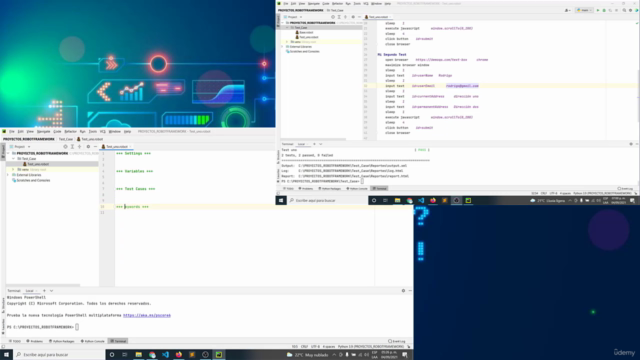
Task: Open VCS menu in background PyCharm window
Action: click(366, 4)
